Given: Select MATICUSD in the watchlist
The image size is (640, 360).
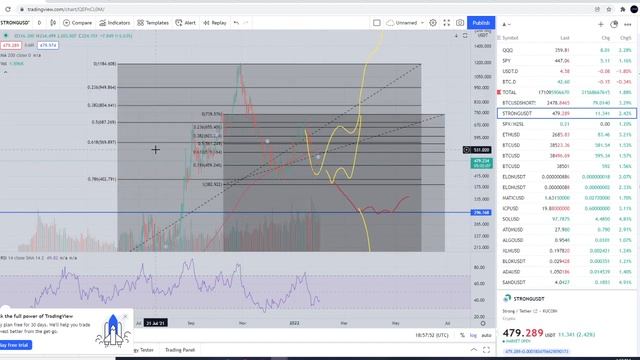Looking at the screenshot, I should [567, 198].
